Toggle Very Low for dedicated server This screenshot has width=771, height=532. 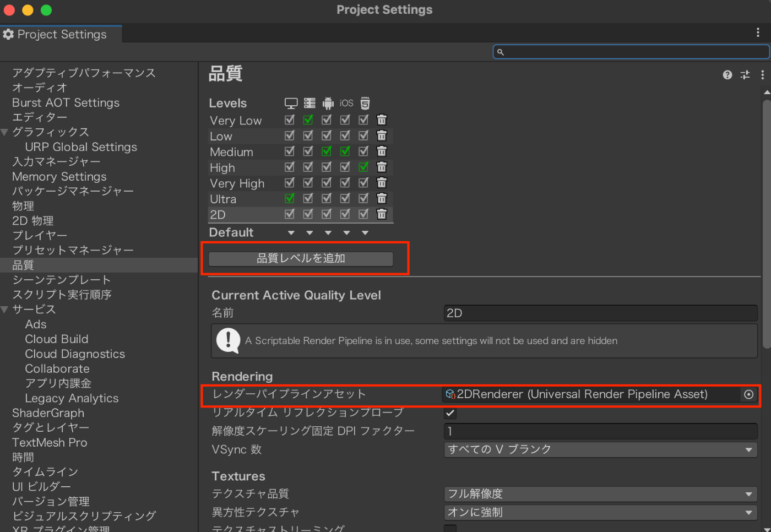point(308,120)
